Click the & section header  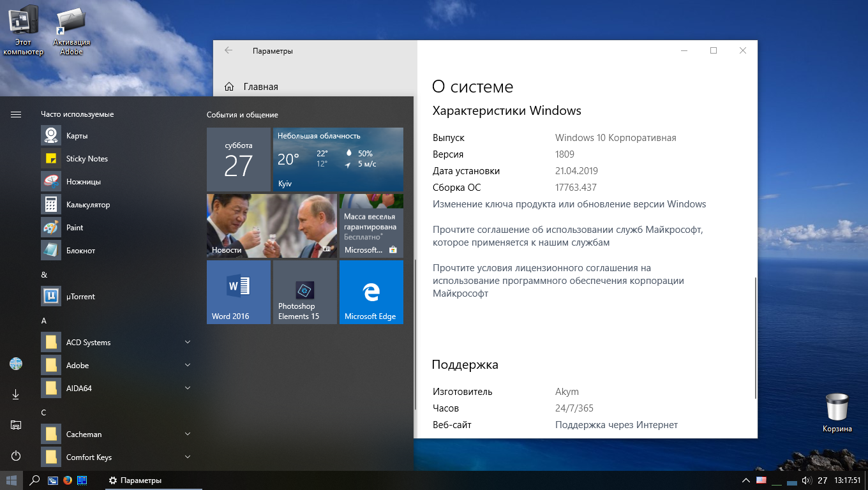pos(44,275)
